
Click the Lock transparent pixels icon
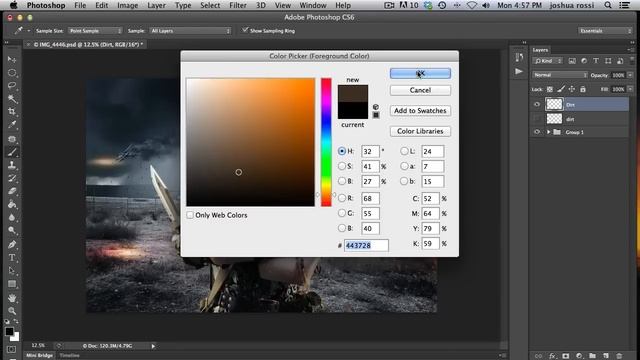tap(550, 89)
